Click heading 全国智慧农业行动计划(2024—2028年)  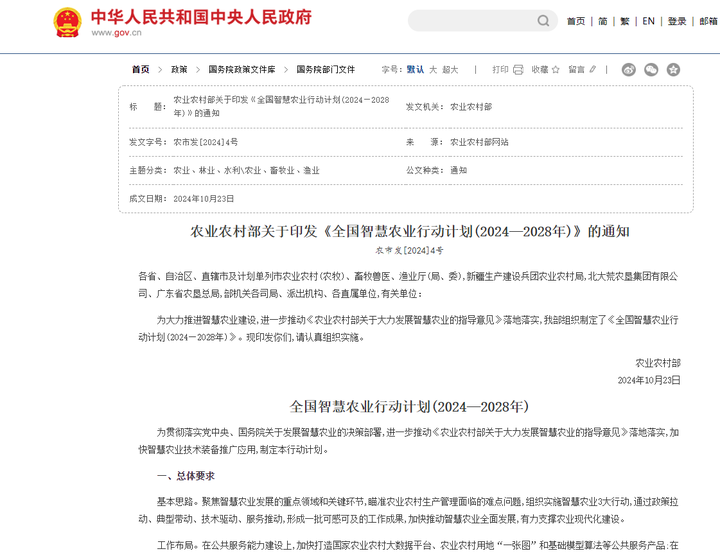409,406
